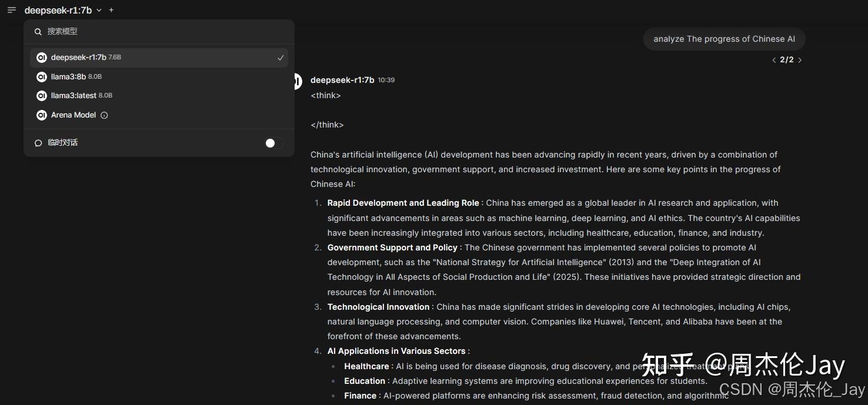The image size is (868, 405).
Task: Click the chat bubble icon next to 临时对话
Action: 38,143
